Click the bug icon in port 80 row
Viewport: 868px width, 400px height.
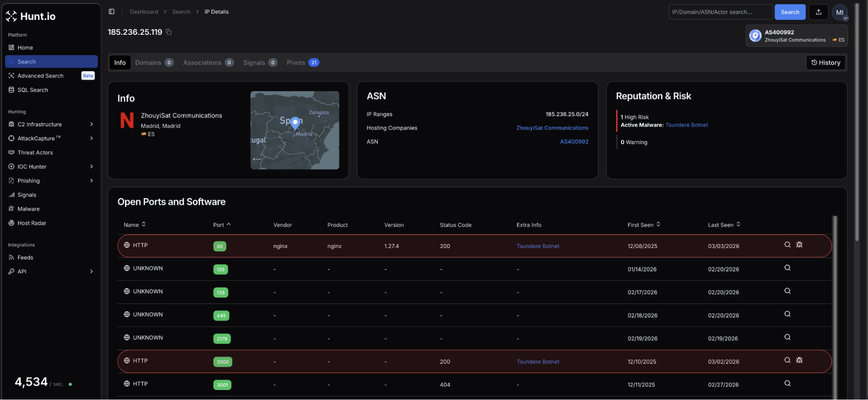tap(799, 245)
